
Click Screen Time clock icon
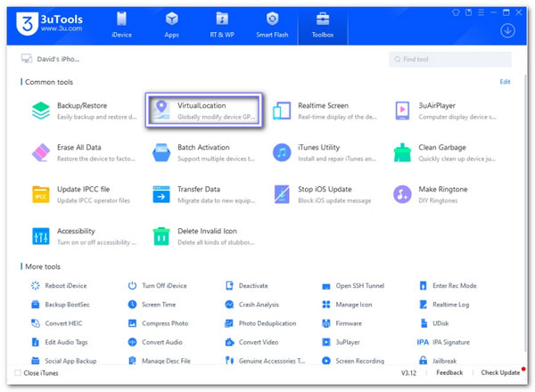pyautogui.click(x=132, y=305)
